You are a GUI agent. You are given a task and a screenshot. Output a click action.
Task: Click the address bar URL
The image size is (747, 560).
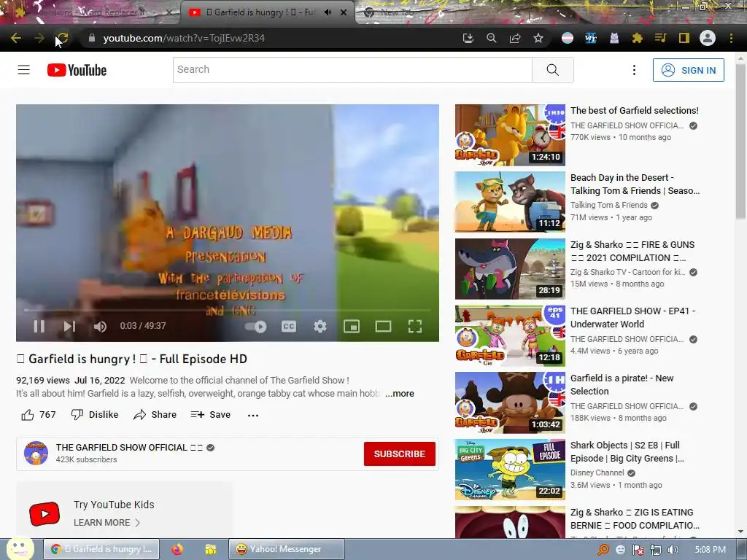tap(184, 38)
